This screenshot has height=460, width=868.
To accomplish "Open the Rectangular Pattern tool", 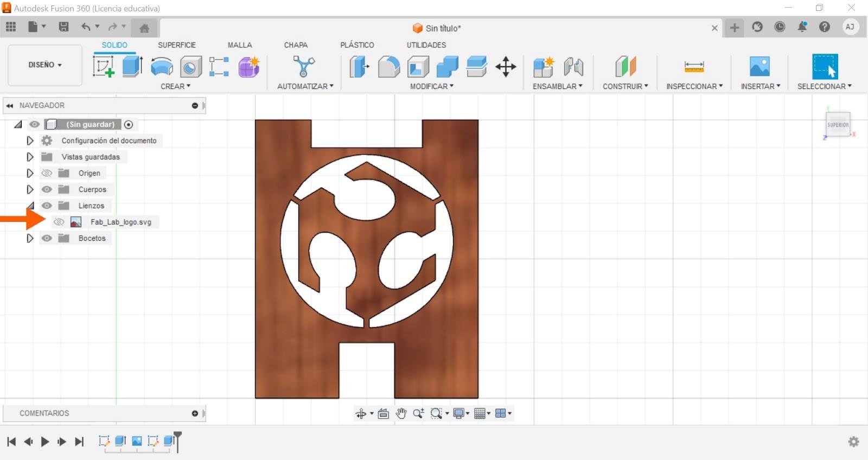I will click(219, 67).
